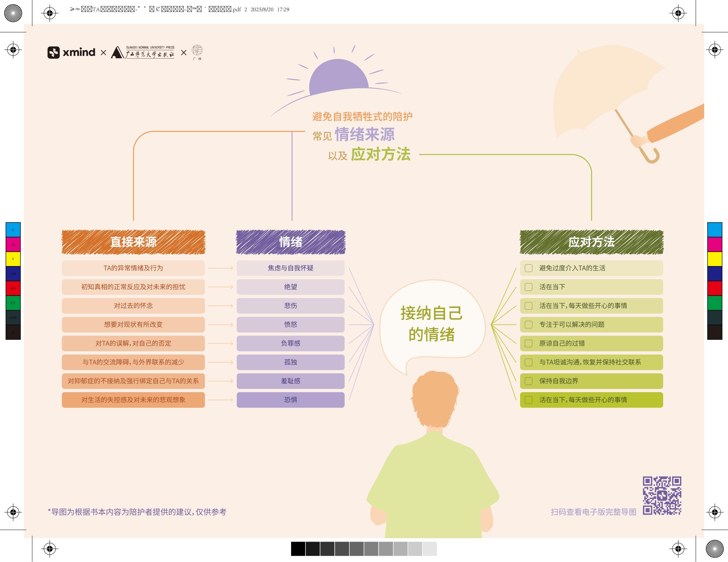This screenshot has width=728, height=562.
Task: Click arrow pointing to 愤怒
Action: click(x=221, y=325)
